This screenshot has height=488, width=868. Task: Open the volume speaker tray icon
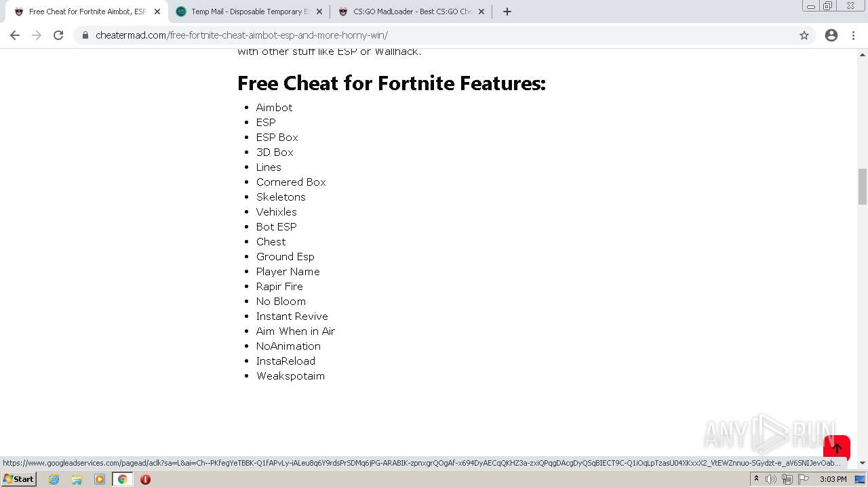[x=771, y=479]
